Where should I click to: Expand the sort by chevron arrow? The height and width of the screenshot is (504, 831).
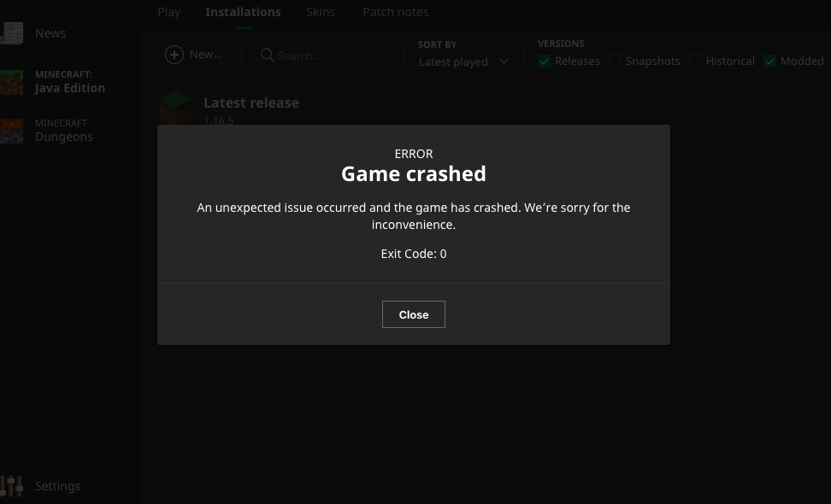504,62
